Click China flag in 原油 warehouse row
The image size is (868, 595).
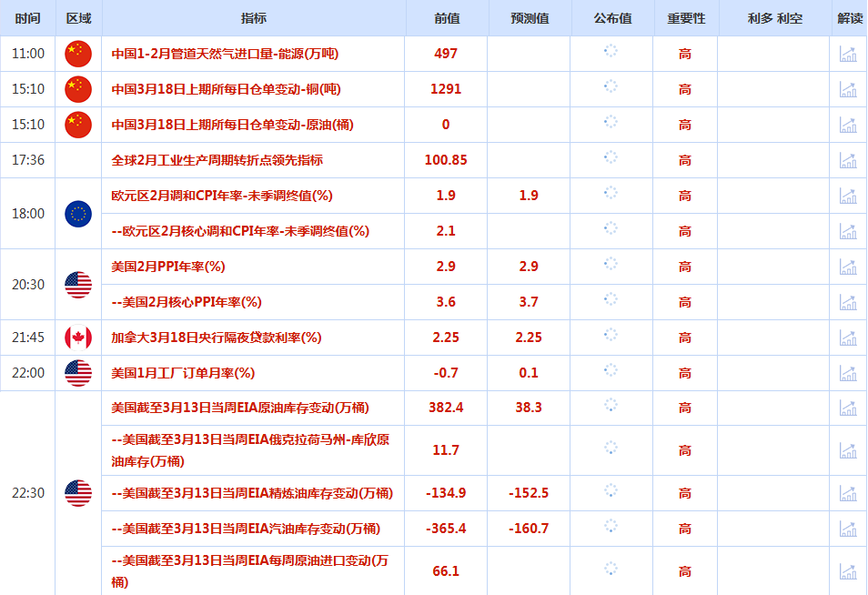tap(78, 125)
